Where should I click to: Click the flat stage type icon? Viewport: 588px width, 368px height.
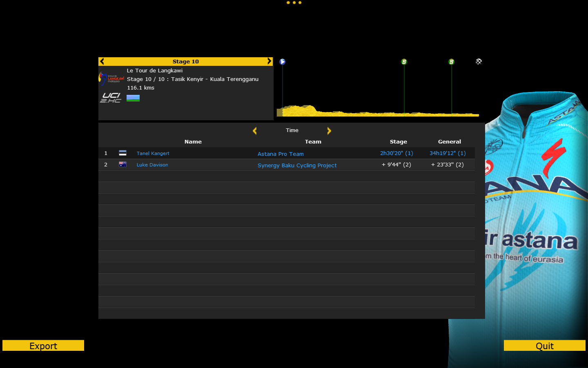[x=133, y=98]
